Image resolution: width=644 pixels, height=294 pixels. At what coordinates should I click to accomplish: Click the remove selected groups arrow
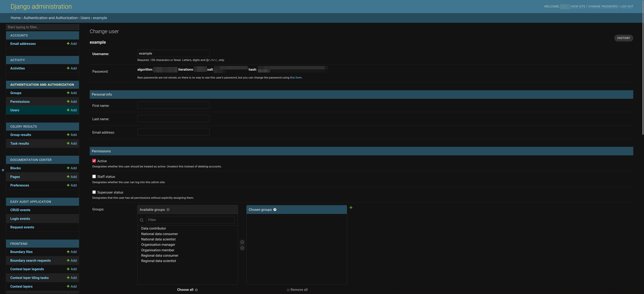click(242, 248)
